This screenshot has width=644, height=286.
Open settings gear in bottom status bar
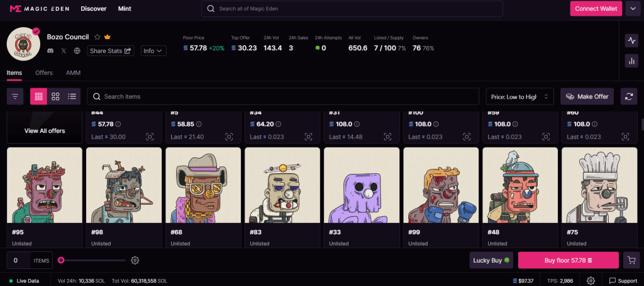click(591, 280)
